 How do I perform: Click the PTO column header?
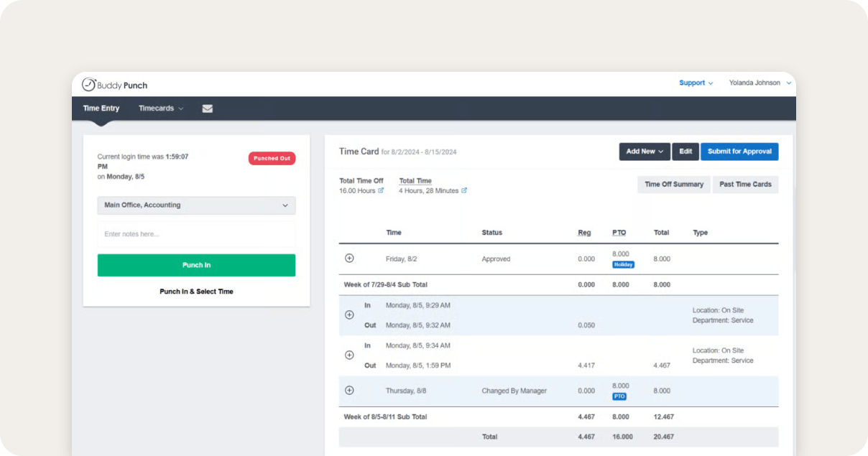pyautogui.click(x=619, y=233)
